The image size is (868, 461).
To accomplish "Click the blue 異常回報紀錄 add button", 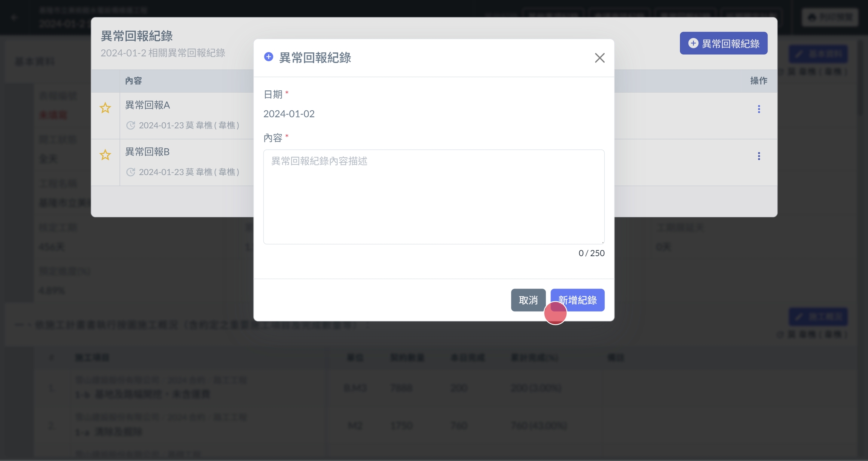I will coord(723,43).
